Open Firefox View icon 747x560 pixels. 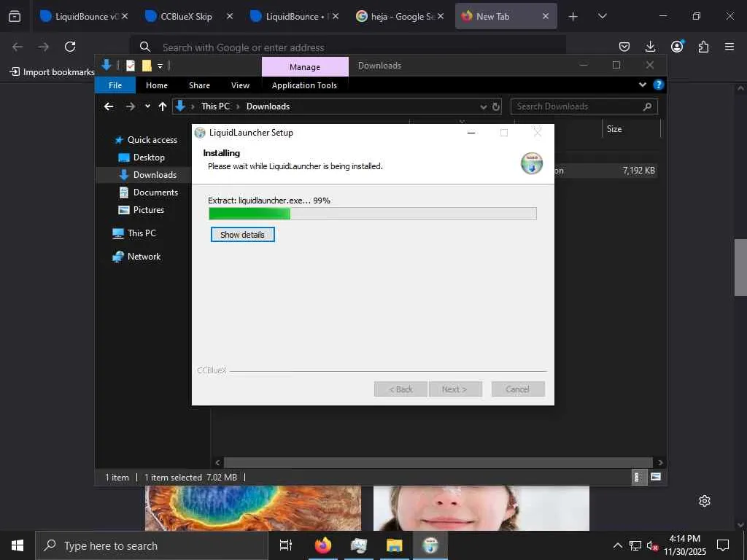point(15,16)
